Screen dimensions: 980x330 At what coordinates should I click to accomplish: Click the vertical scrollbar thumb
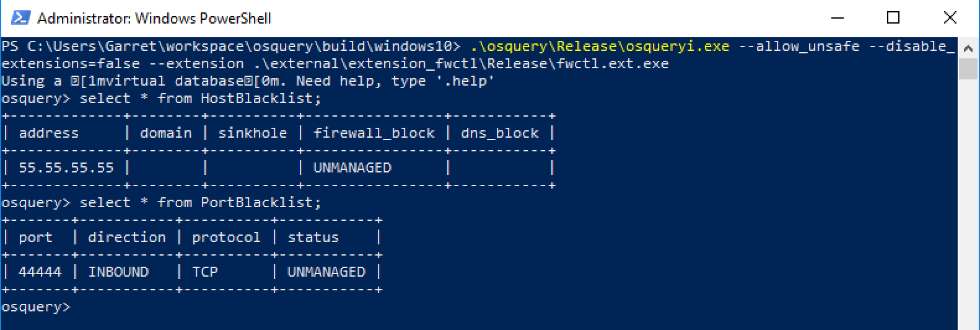[x=968, y=67]
